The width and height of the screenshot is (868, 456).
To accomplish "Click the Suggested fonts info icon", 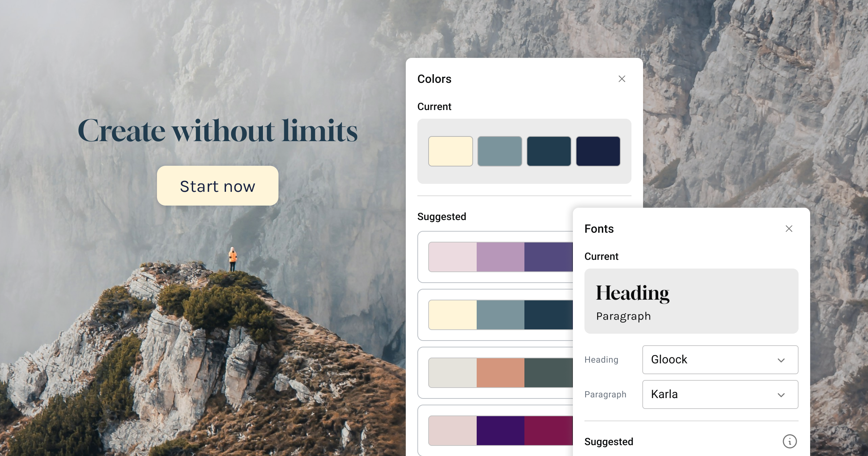I will (790, 442).
